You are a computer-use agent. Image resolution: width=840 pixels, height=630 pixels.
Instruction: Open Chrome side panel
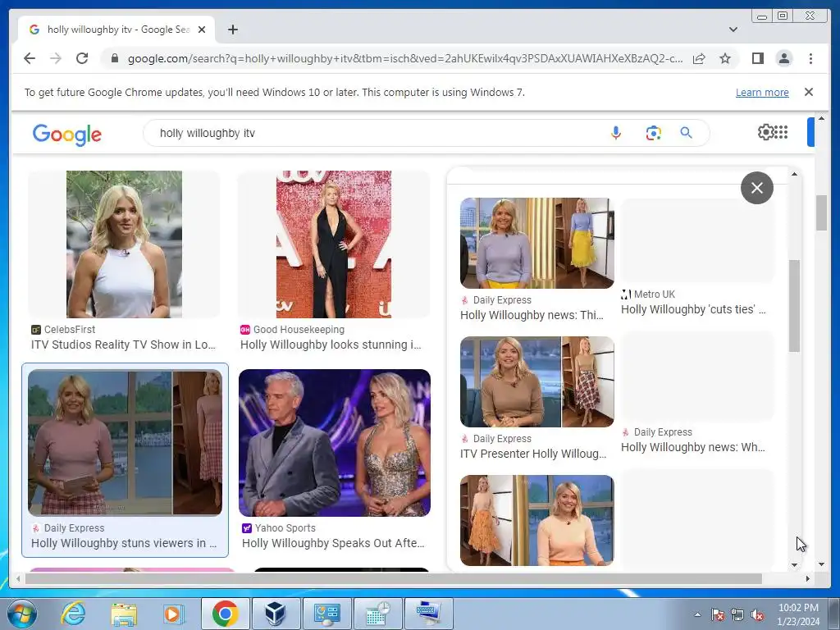pos(757,58)
